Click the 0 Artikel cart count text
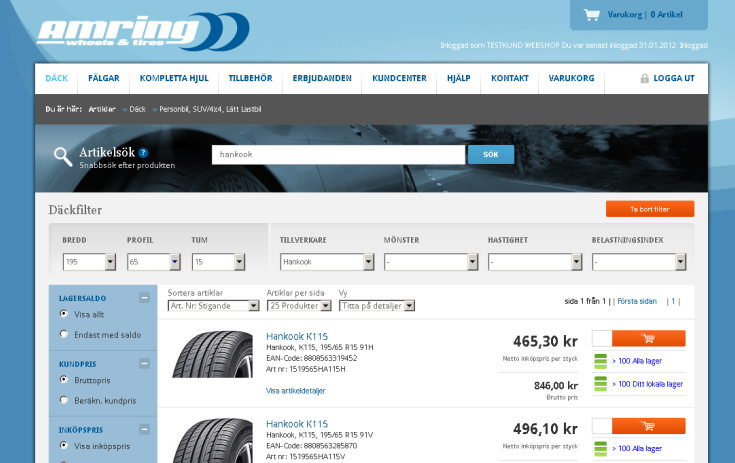Image resolution: width=735 pixels, height=463 pixels. coord(666,15)
